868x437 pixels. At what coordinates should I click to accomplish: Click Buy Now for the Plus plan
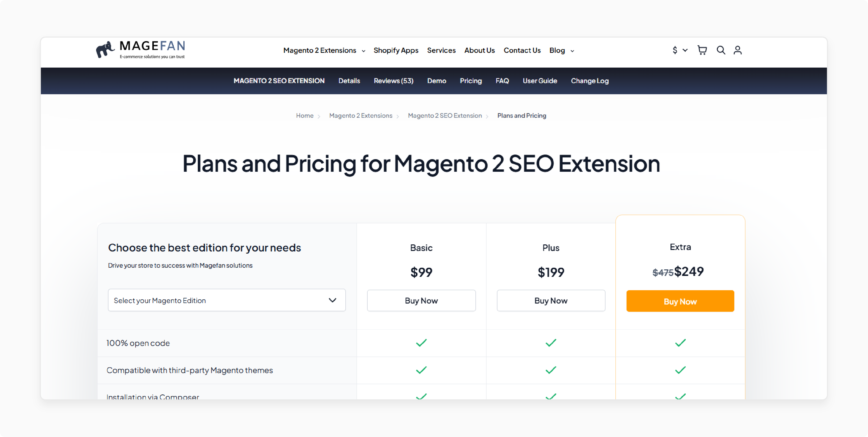tap(551, 301)
